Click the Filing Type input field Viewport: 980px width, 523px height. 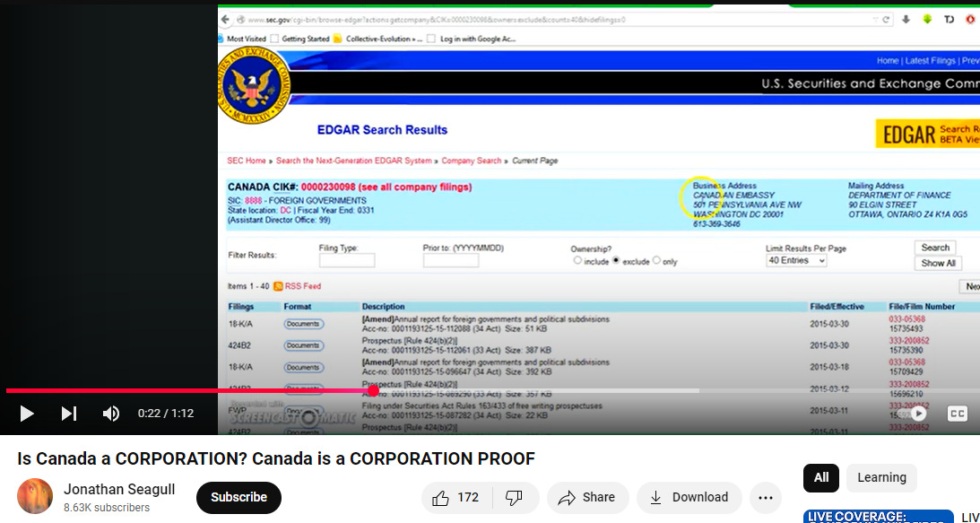346,260
